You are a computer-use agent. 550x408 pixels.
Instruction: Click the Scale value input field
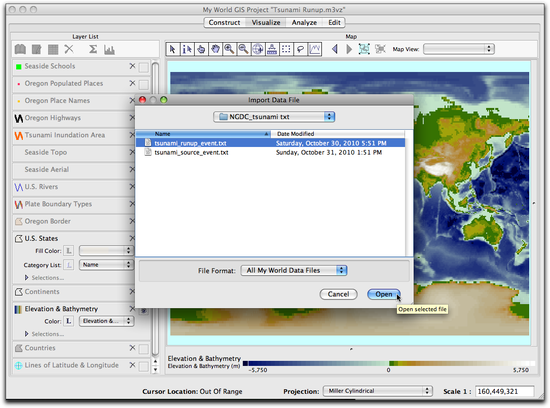[x=505, y=391]
